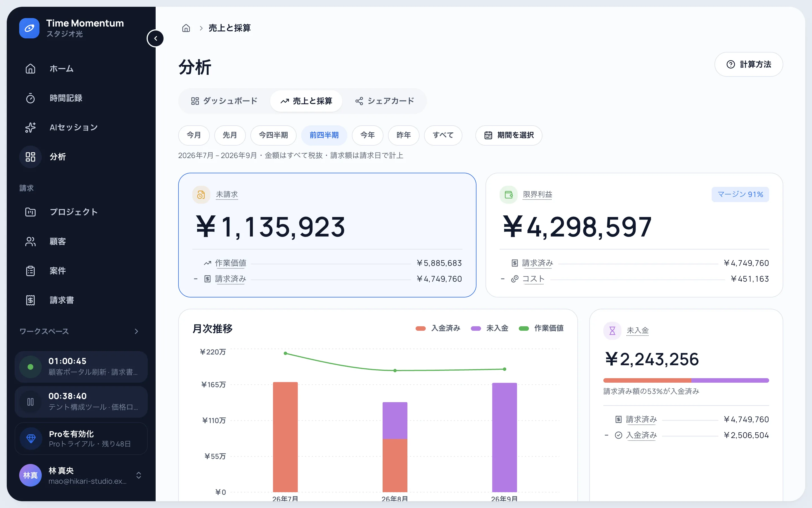Click the Pro diamond icon
This screenshot has width=812, height=508.
[x=31, y=439]
